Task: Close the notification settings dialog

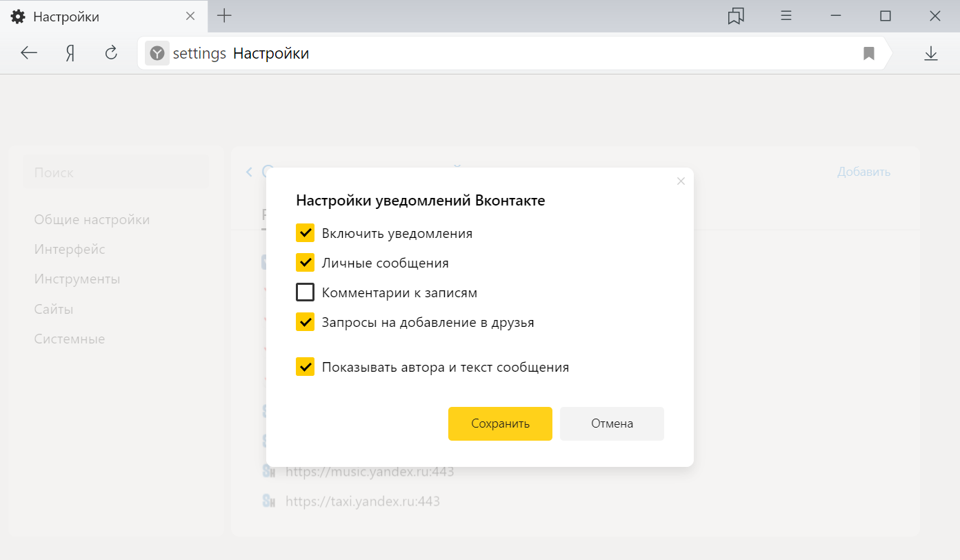Action: [681, 181]
